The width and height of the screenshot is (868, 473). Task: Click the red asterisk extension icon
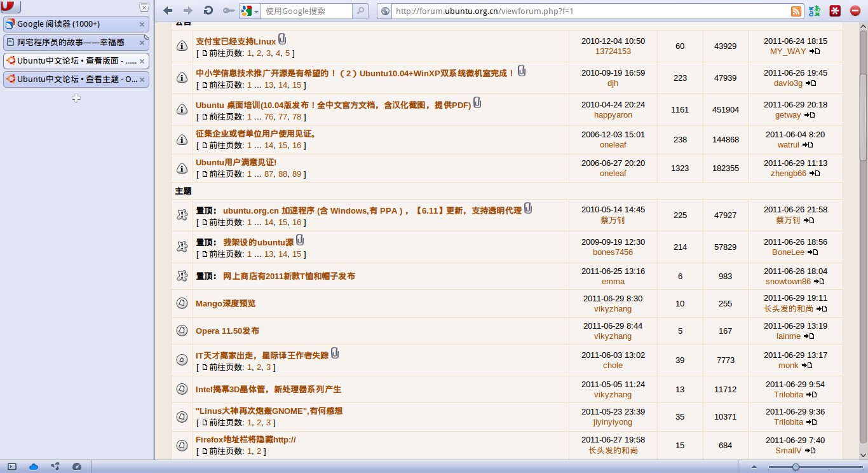(835, 11)
